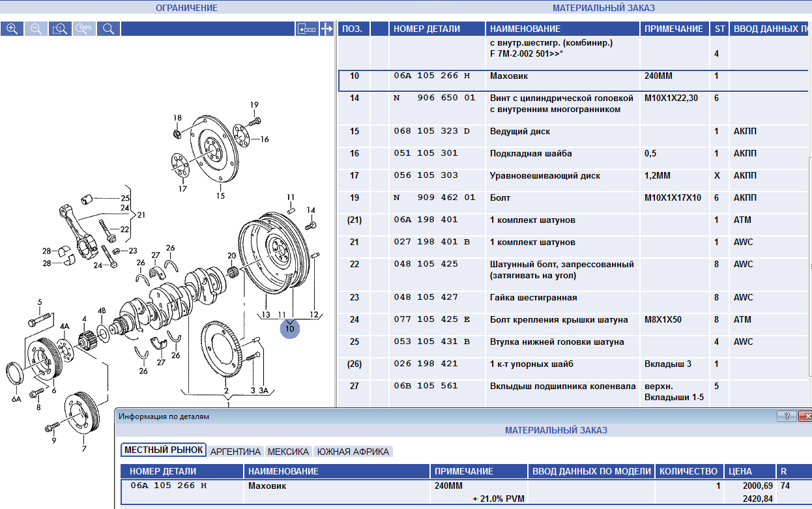The image size is (812, 509).
Task: Click 06A 105 266 H in dialog
Action: (169, 486)
